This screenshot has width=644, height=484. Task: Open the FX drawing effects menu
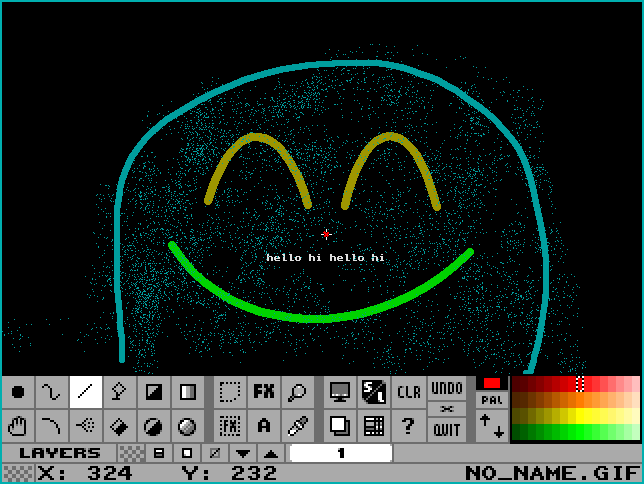264,392
